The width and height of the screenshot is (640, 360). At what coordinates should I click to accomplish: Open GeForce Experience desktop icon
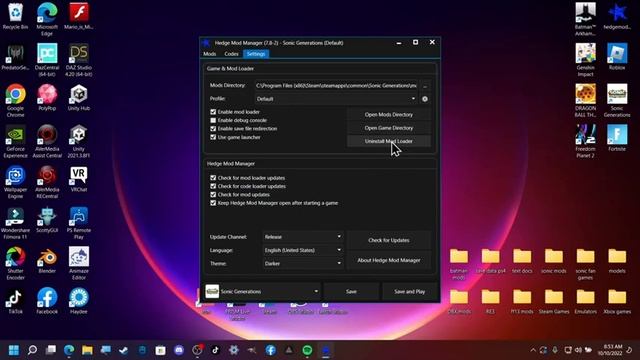15,141
